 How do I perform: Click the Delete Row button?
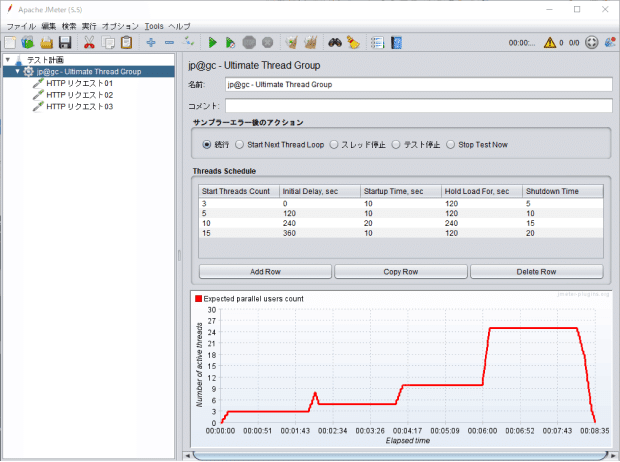click(x=536, y=272)
